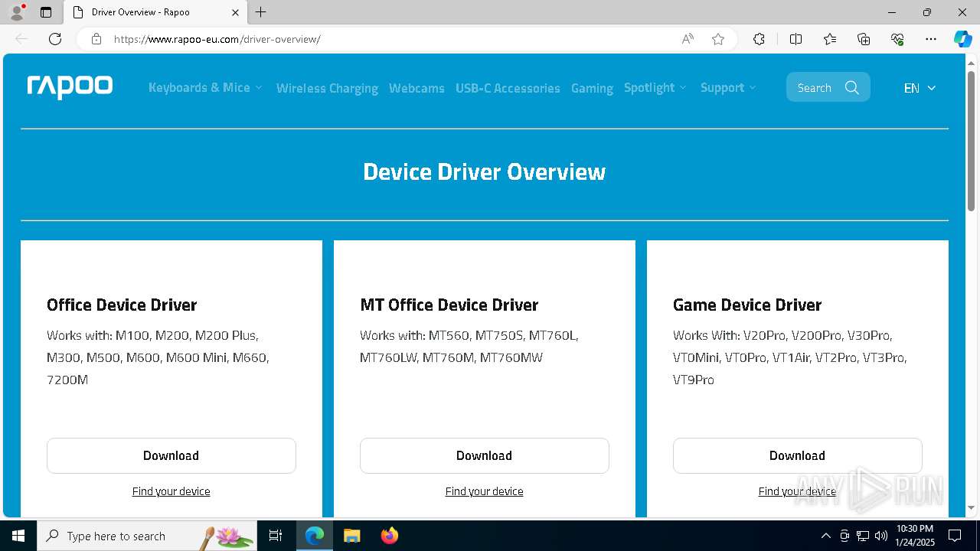This screenshot has width=980, height=551.
Task: Open Wireless Charging page
Action: 327,88
